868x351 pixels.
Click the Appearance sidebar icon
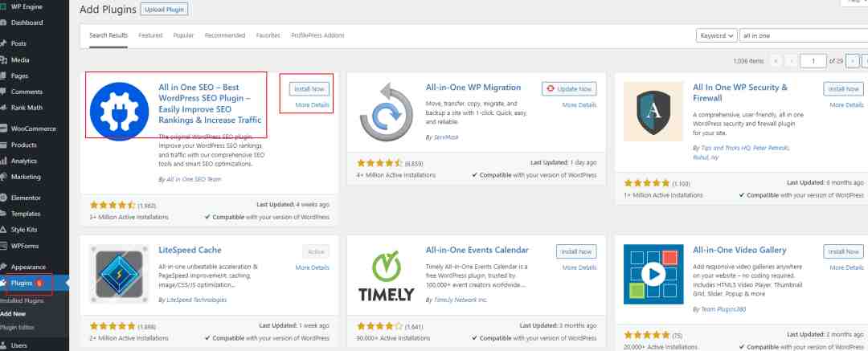coord(4,267)
